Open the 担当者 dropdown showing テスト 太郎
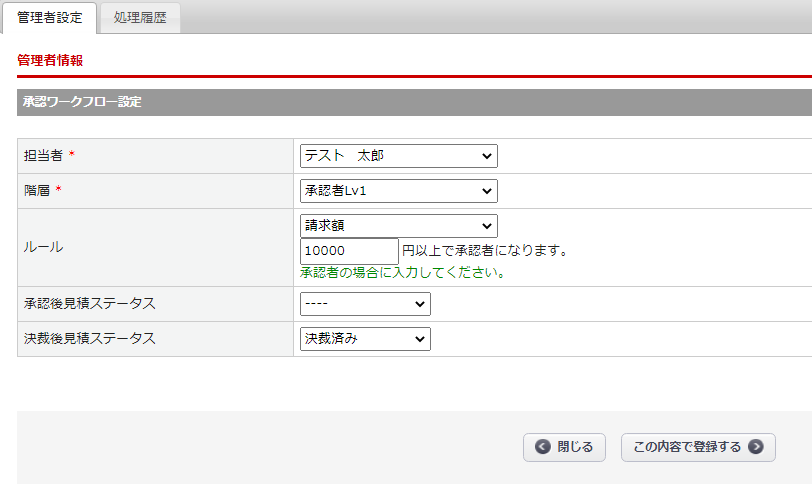The image size is (812, 492). [x=398, y=156]
